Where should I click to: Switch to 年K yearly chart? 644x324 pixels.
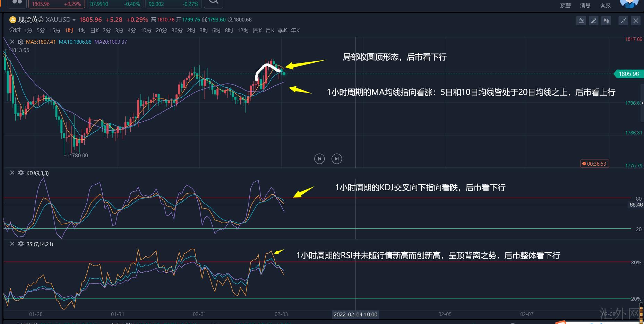click(295, 30)
